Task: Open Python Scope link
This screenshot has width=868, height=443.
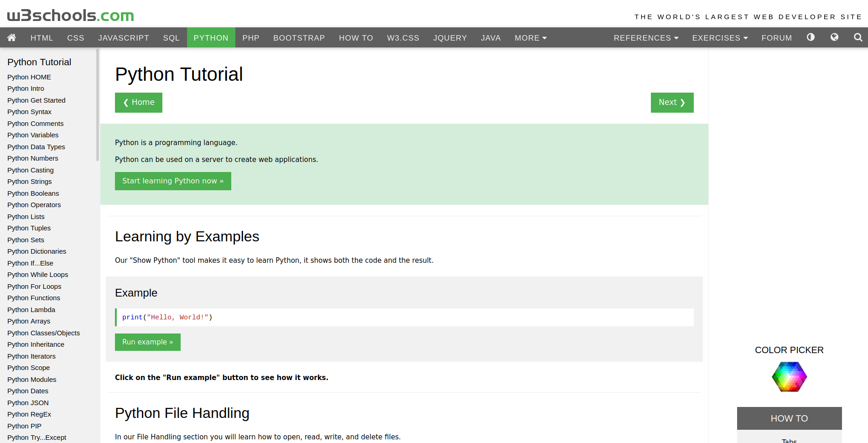Action: point(29,368)
